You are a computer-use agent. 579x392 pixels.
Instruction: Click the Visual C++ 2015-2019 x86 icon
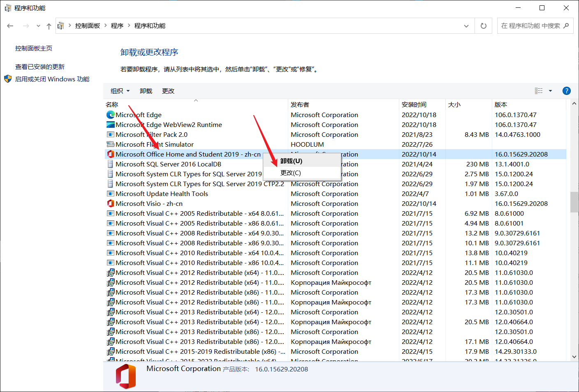(x=111, y=352)
